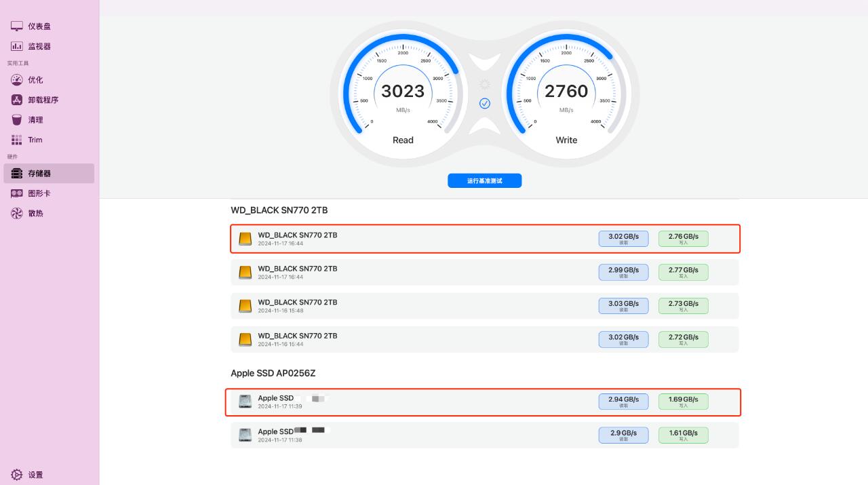Open the 监视器 monitor icon
This screenshot has height=485, width=868.
tap(17, 46)
